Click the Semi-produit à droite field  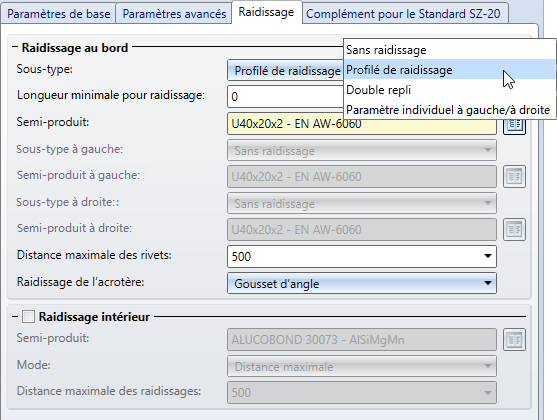pos(362,230)
